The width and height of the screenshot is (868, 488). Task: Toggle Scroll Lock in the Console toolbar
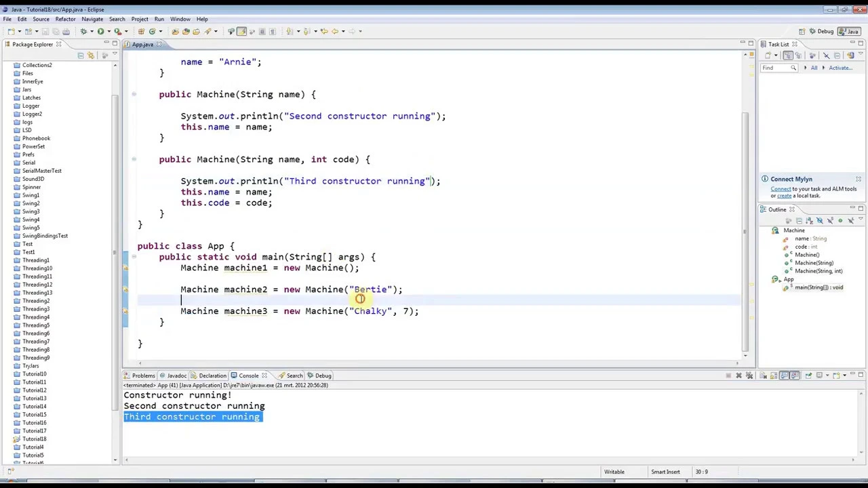coord(774,375)
